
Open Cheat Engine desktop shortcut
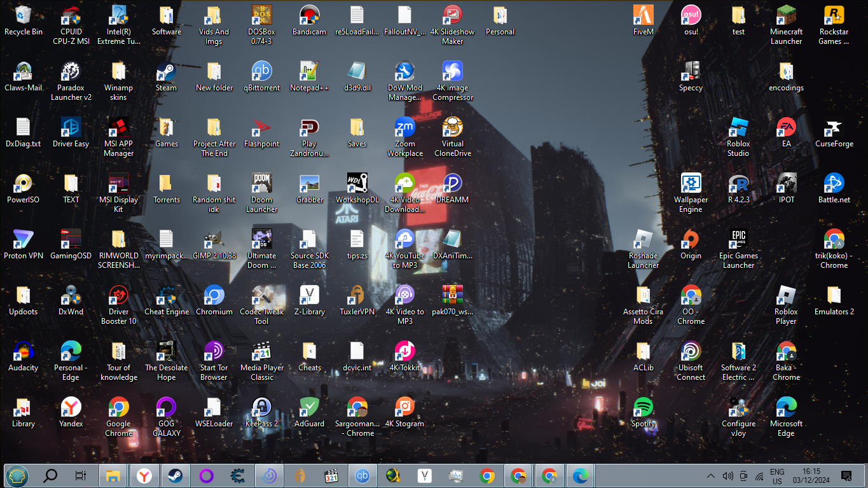point(166,301)
